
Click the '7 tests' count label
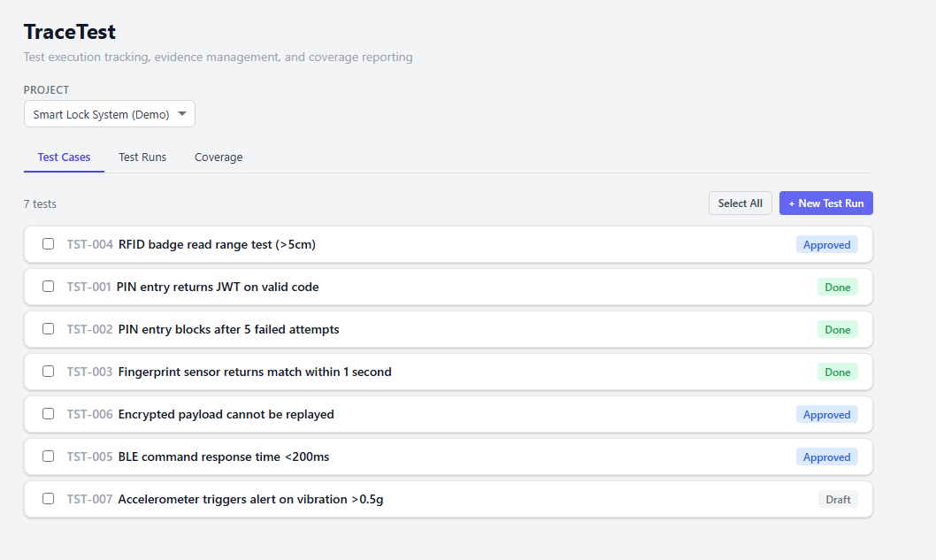click(x=40, y=203)
